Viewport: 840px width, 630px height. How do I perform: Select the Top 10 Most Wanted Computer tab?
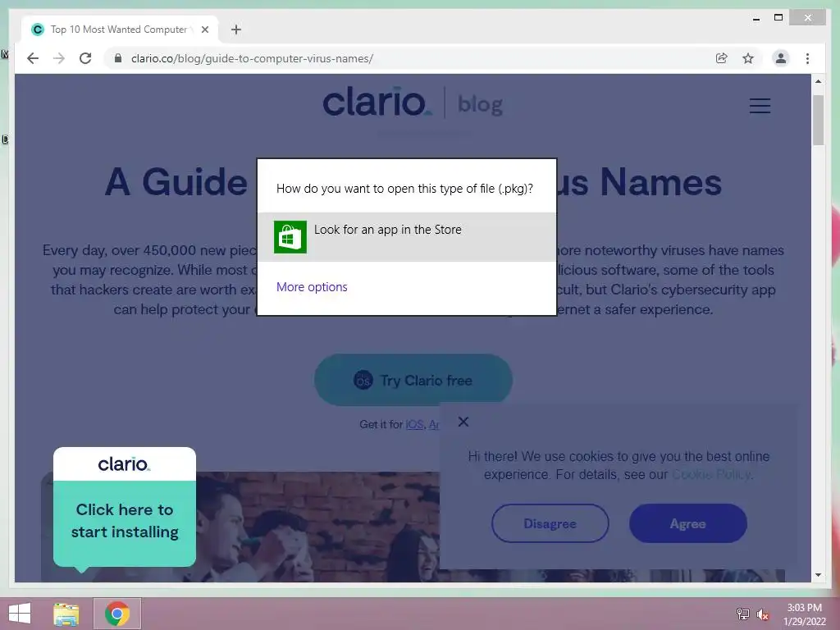point(119,30)
